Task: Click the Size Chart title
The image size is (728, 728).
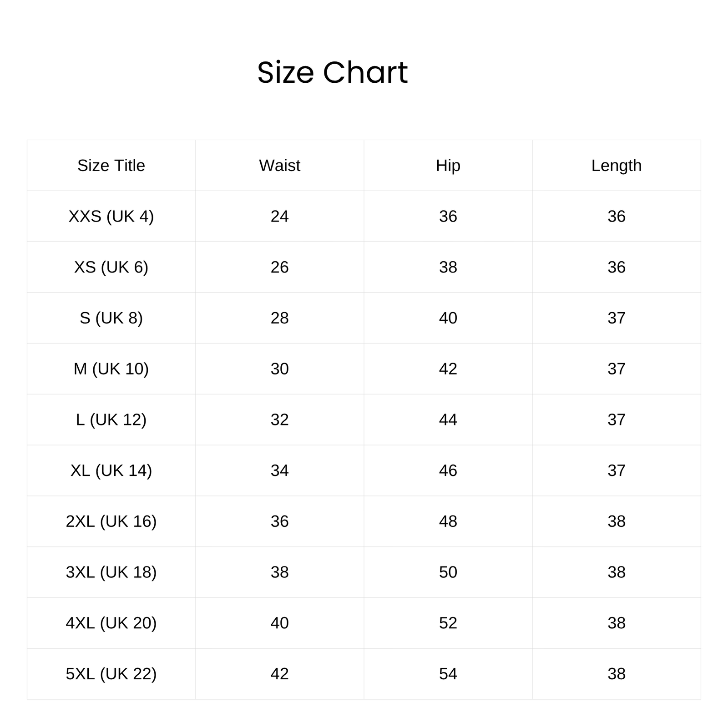Action: coord(332,73)
